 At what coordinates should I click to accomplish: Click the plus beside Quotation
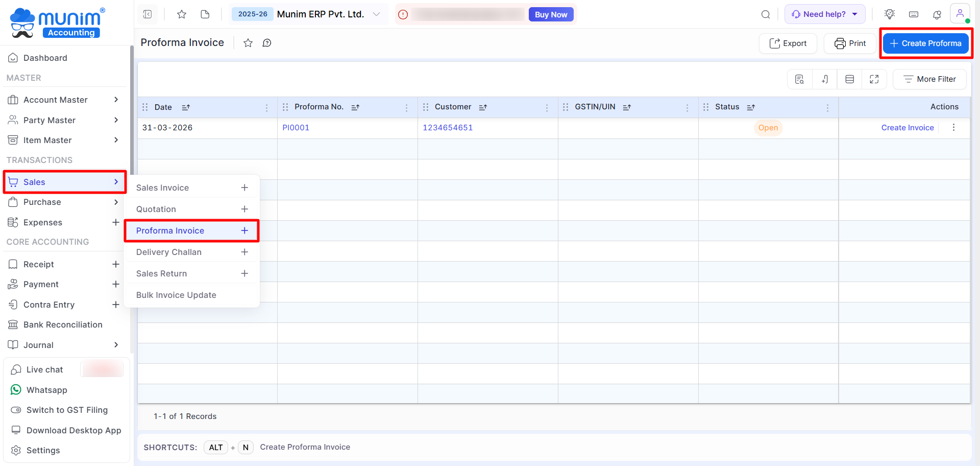244,209
